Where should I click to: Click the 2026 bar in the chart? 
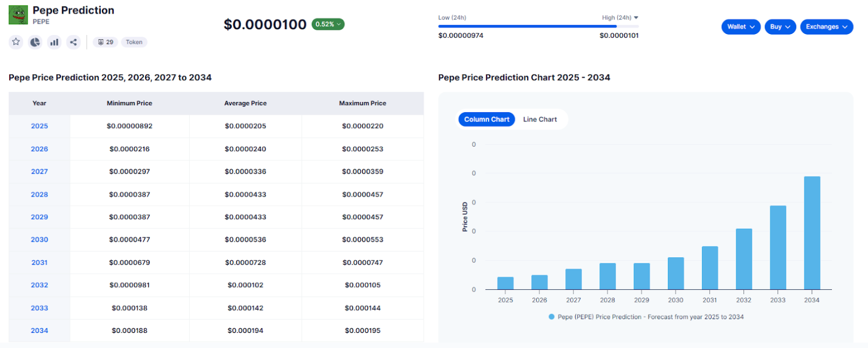pos(539,282)
